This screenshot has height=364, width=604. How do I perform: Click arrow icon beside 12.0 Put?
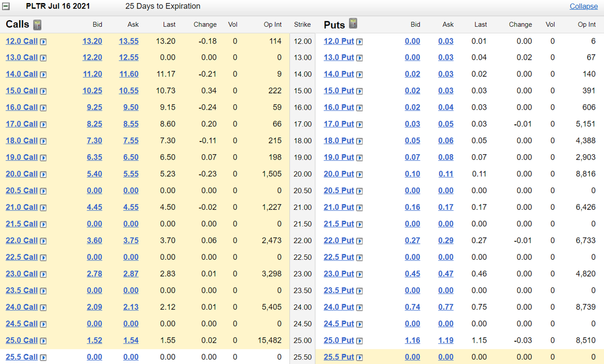[x=359, y=41]
